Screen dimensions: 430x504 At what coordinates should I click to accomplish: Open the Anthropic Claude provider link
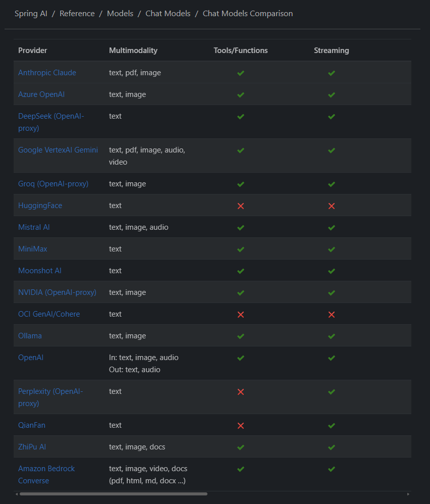[x=47, y=73]
